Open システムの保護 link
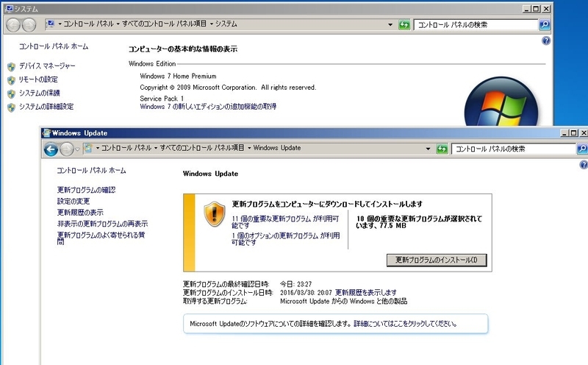The width and height of the screenshot is (588, 365). (x=40, y=93)
